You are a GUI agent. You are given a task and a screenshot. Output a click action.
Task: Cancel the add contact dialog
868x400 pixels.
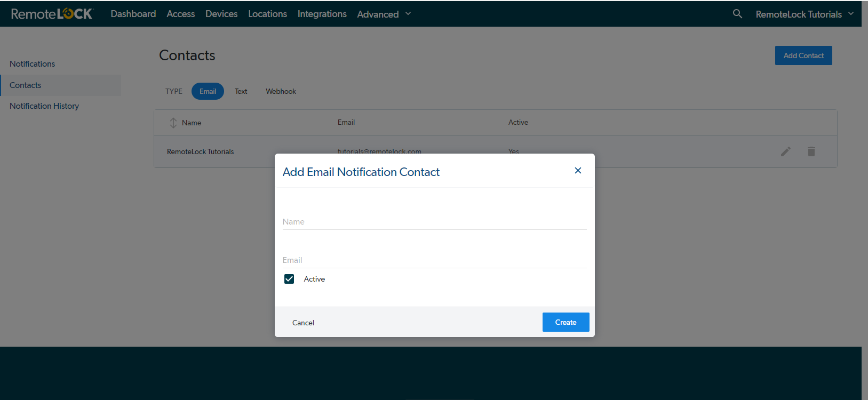pos(303,323)
